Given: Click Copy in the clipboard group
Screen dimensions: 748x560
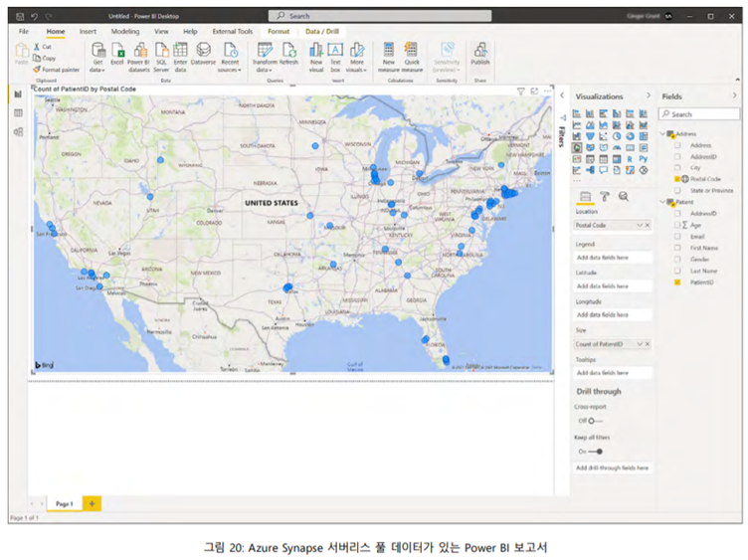Looking at the screenshot, I should [x=45, y=59].
